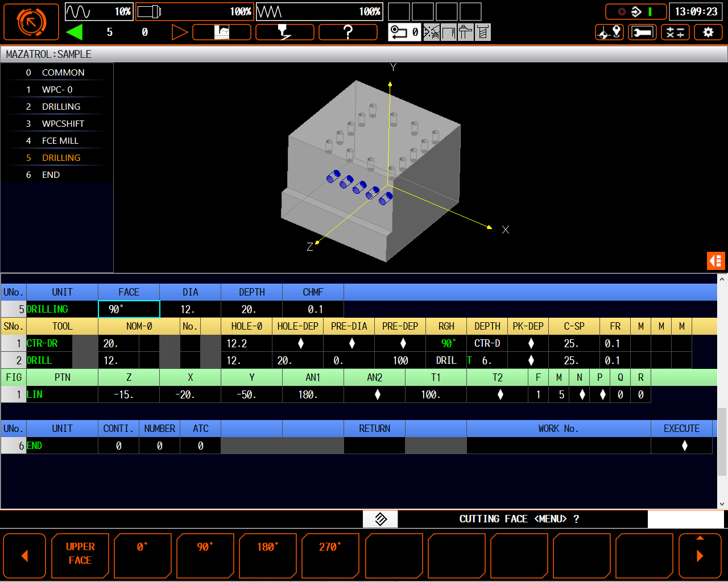Click the Mazak home logo button
The width and height of the screenshot is (728, 582).
31,22
